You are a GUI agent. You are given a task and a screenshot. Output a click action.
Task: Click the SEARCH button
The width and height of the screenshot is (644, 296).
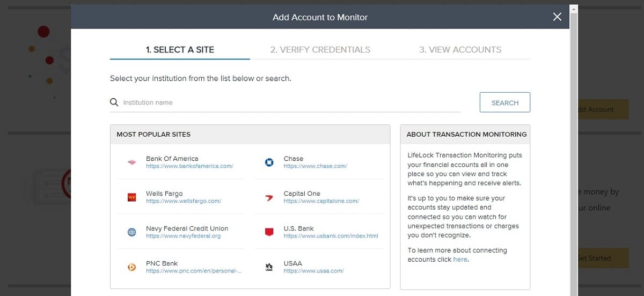pyautogui.click(x=505, y=102)
